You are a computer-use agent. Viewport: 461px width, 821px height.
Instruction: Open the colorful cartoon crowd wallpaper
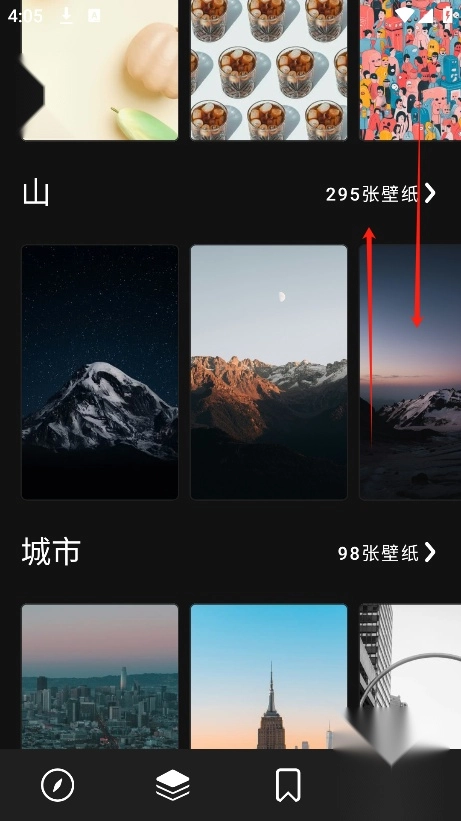point(410,70)
